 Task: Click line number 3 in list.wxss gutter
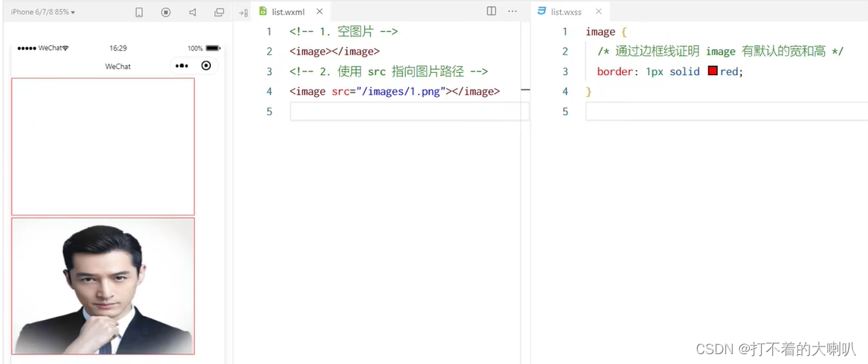pyautogui.click(x=565, y=71)
